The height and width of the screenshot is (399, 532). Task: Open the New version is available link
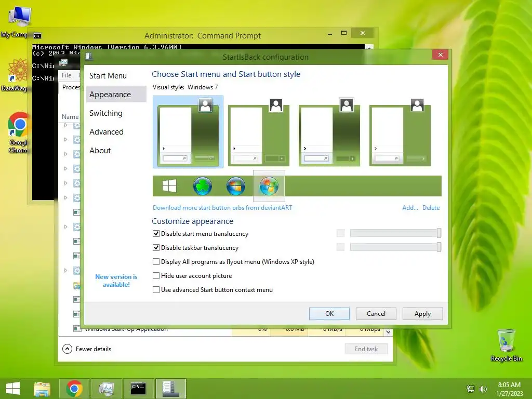116,281
